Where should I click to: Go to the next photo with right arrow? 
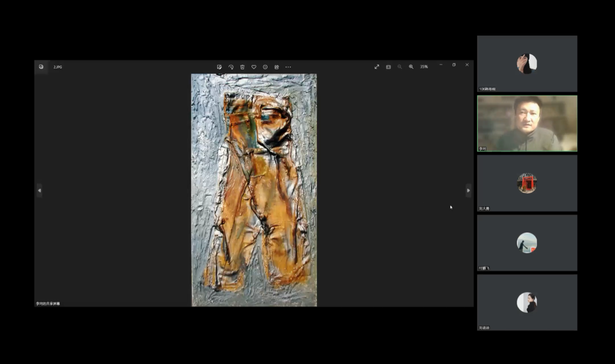coord(468,191)
